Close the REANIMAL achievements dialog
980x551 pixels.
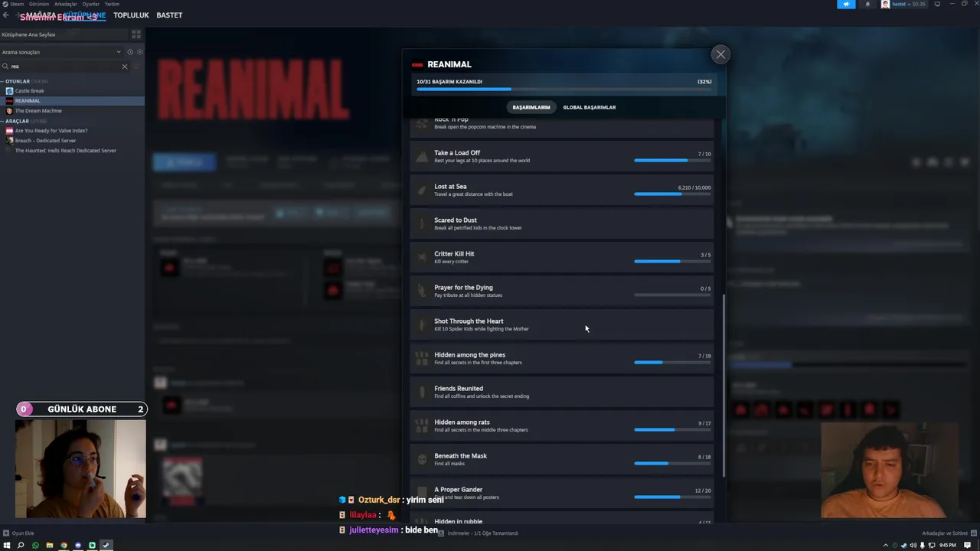point(720,54)
